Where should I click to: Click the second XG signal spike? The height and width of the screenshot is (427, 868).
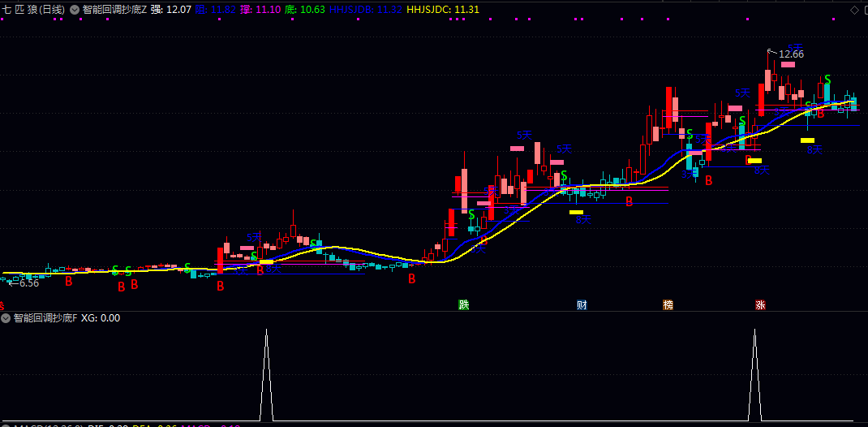point(754,374)
